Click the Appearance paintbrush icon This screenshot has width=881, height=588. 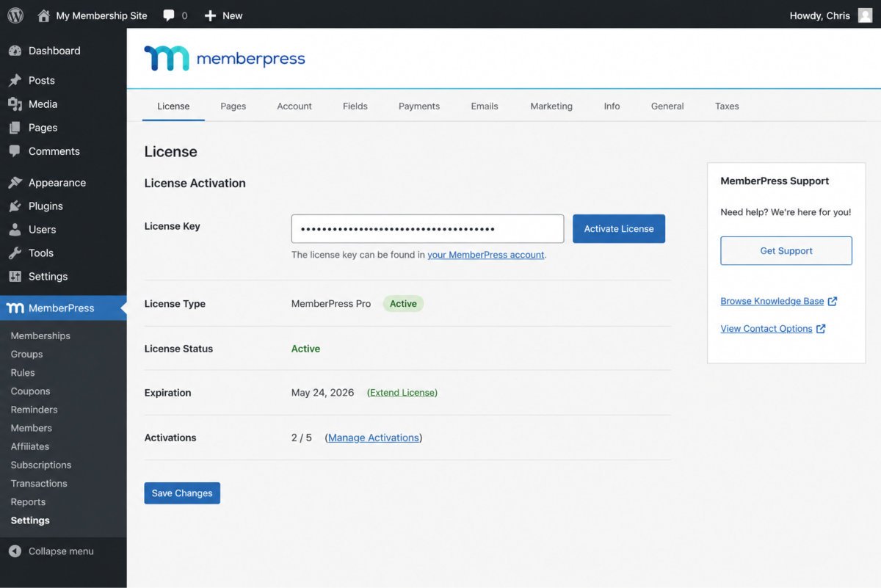click(15, 183)
